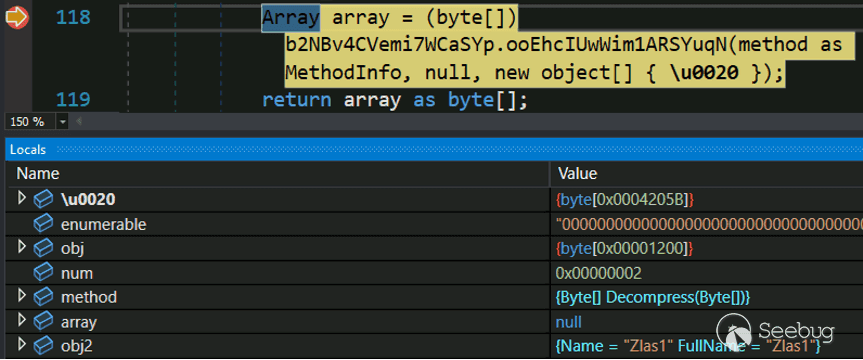Image resolution: width=863 pixels, height=360 pixels.
Task: Click the highlighted Array type keyword
Action: click(291, 18)
